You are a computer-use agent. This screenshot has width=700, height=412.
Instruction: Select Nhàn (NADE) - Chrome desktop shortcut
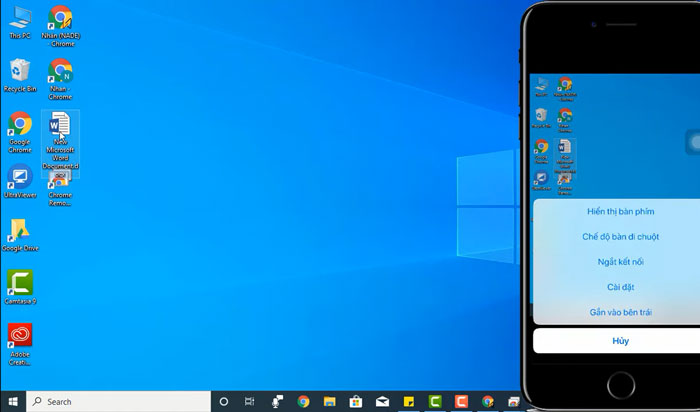(61, 26)
